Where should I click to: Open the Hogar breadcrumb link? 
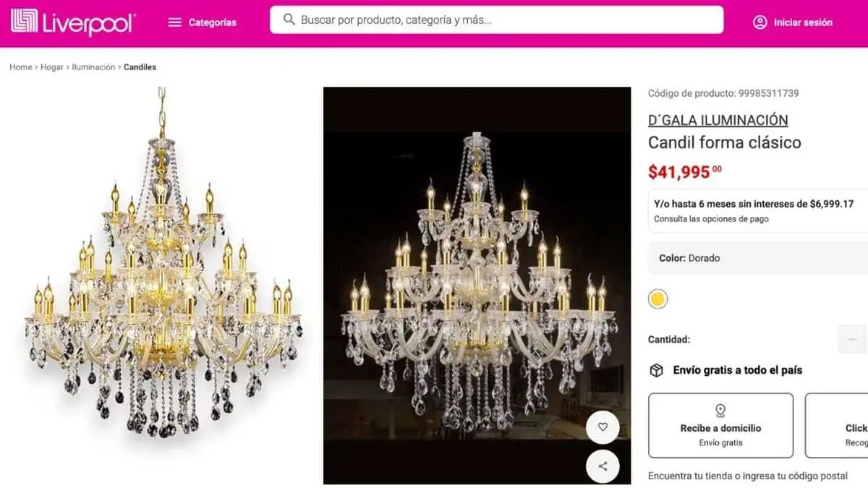coord(52,67)
